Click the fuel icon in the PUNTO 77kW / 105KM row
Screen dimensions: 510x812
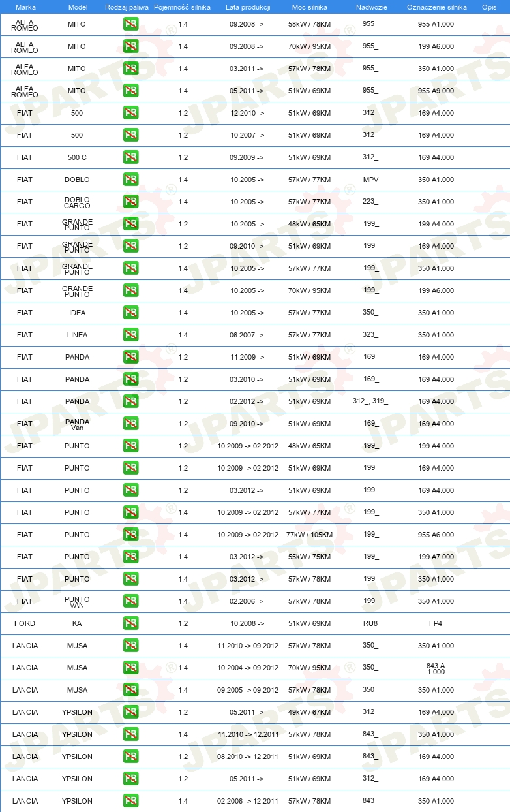pos(130,535)
